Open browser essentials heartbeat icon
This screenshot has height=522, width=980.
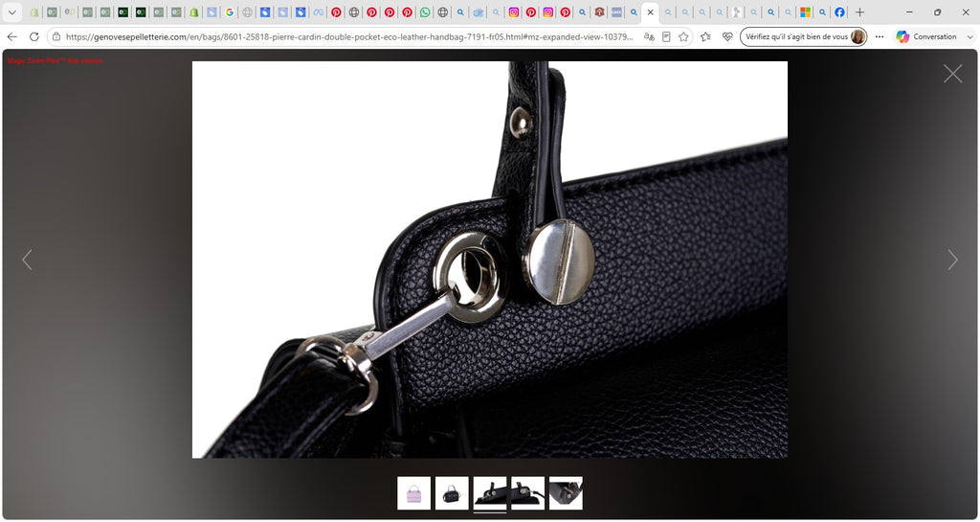727,37
